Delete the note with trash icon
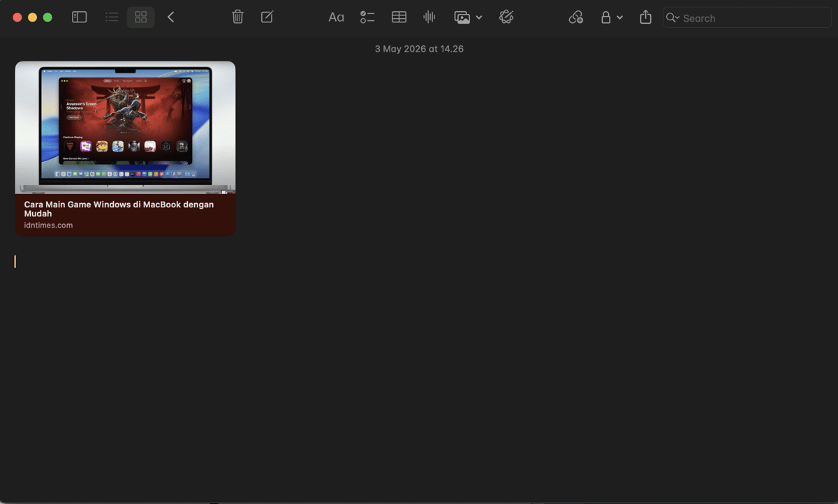The height and width of the screenshot is (504, 838). pos(237,17)
